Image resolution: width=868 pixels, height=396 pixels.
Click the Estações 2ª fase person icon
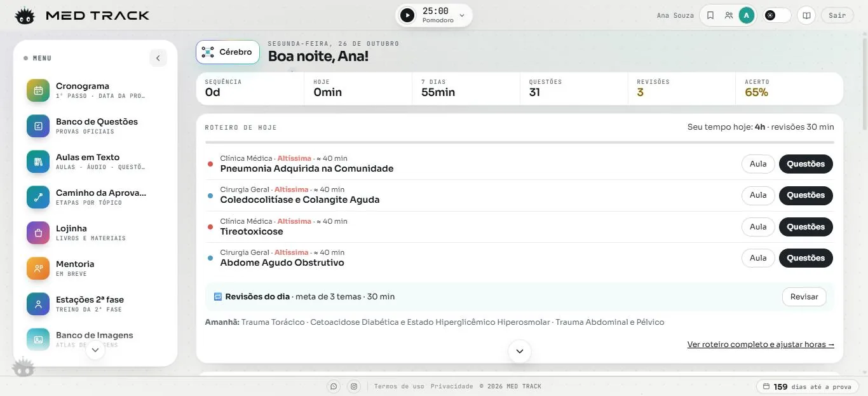(38, 304)
